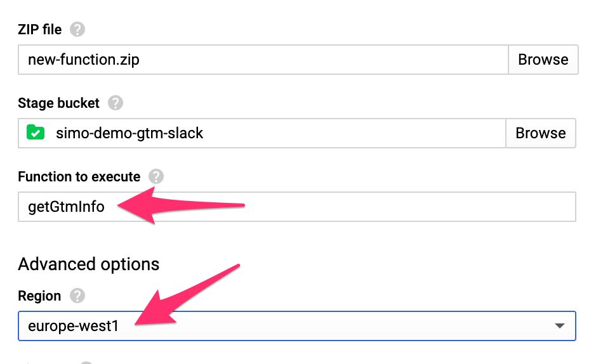The height and width of the screenshot is (364, 603).
Task: Click the green bucket checkmark icon
Action: [36, 133]
